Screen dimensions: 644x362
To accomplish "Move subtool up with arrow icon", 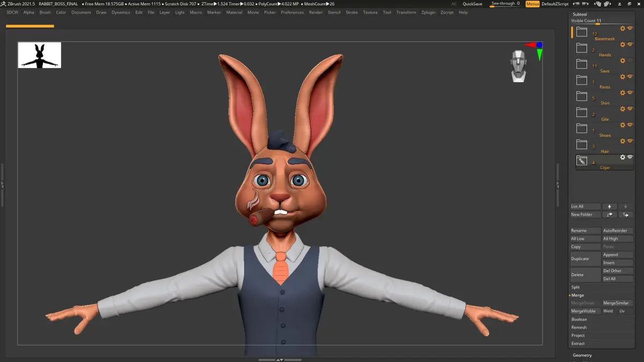I will (609, 206).
